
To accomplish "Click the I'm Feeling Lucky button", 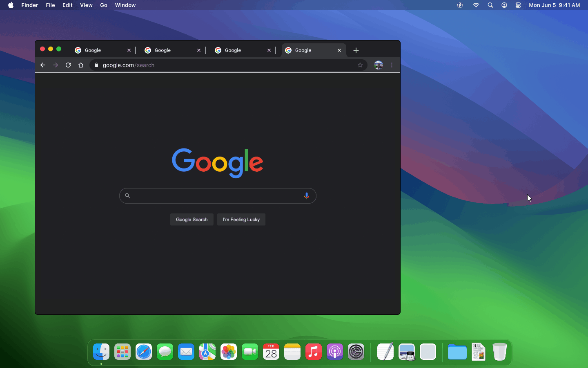I will click(241, 220).
